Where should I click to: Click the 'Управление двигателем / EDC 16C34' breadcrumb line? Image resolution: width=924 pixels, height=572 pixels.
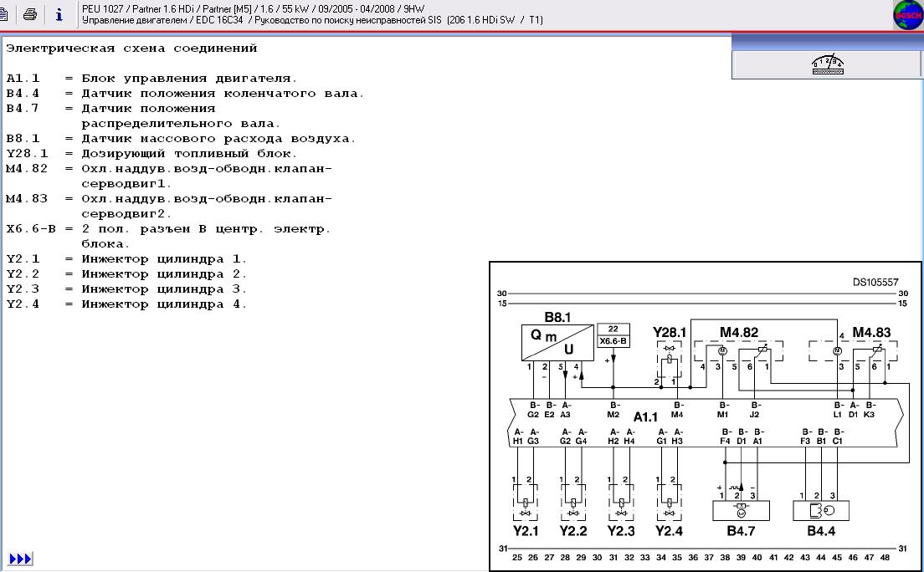(x=310, y=20)
